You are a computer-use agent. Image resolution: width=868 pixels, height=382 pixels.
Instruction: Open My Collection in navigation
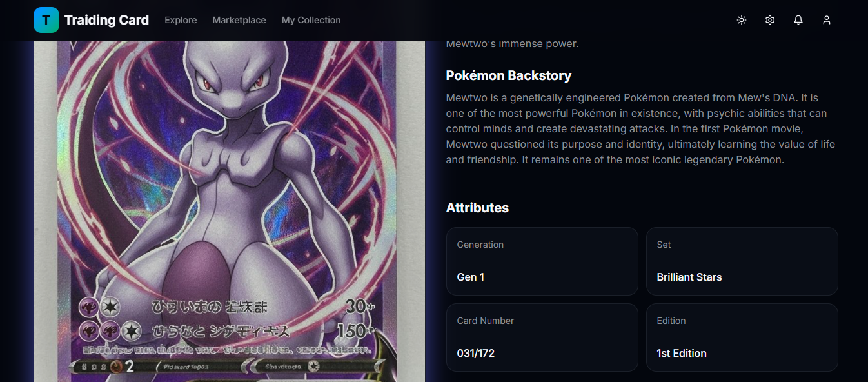(x=311, y=20)
